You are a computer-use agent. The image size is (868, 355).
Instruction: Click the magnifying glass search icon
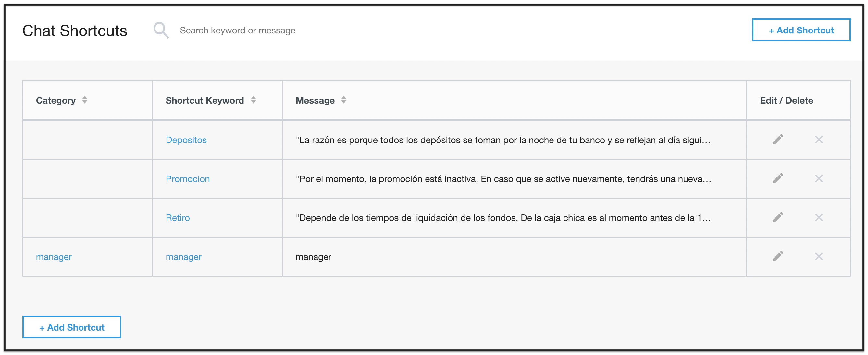point(161,30)
